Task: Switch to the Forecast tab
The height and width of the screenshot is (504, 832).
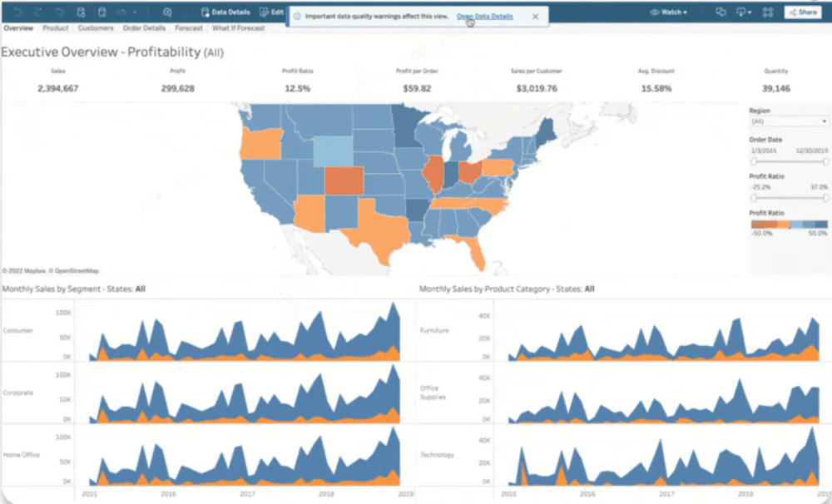Action: click(x=189, y=28)
